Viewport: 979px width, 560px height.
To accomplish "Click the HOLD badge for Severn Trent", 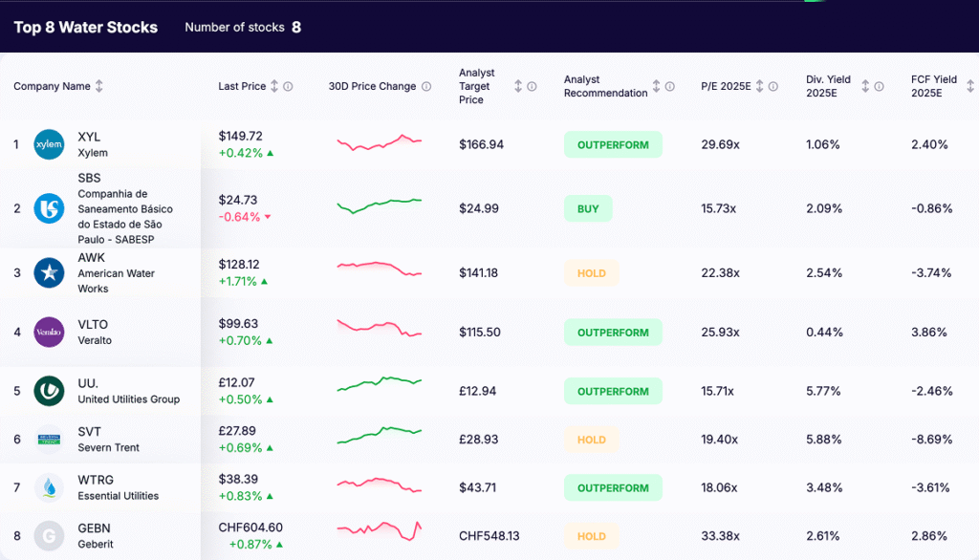I will point(591,440).
